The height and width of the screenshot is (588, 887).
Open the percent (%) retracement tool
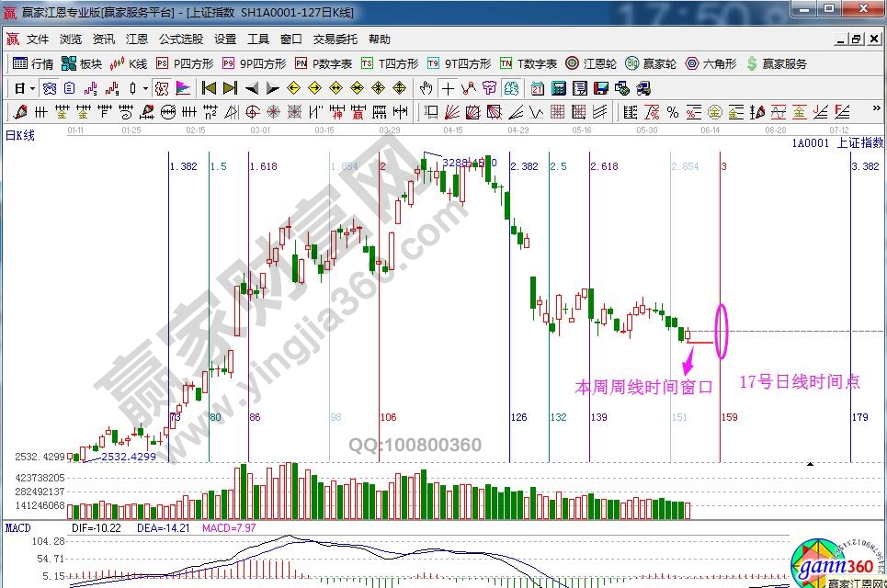pos(672,112)
